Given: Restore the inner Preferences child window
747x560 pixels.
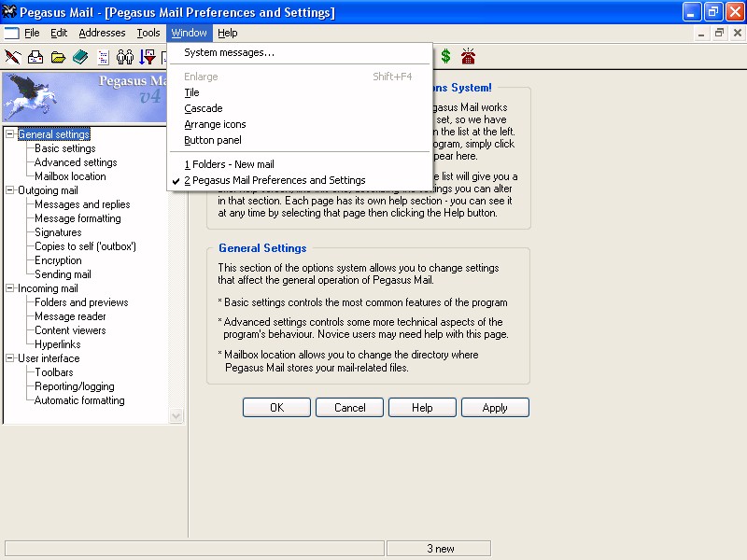Looking at the screenshot, I should [x=719, y=33].
